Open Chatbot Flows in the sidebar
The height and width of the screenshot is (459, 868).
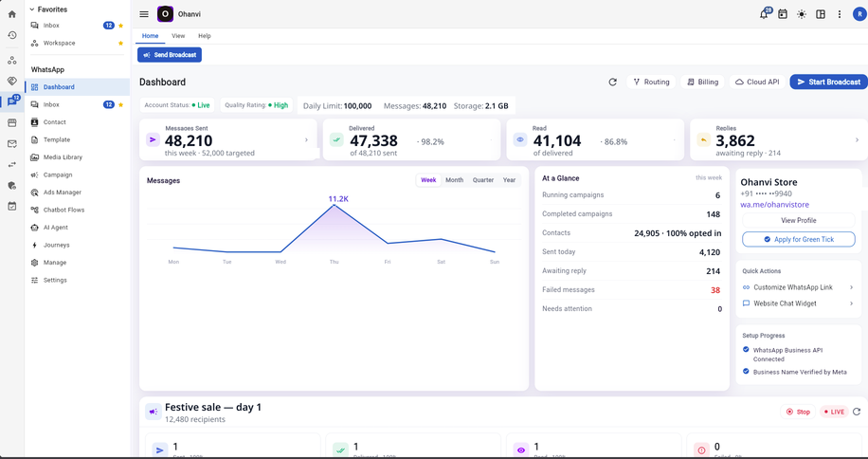coord(78,210)
